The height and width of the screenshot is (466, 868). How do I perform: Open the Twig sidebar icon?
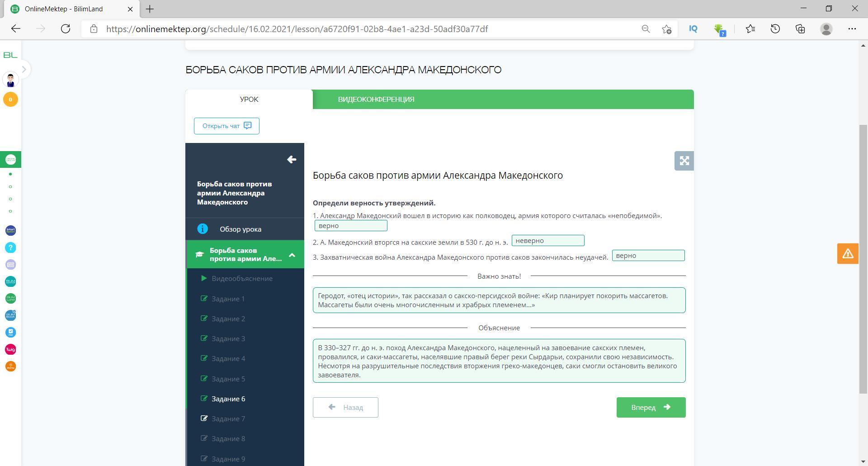tap(10, 349)
